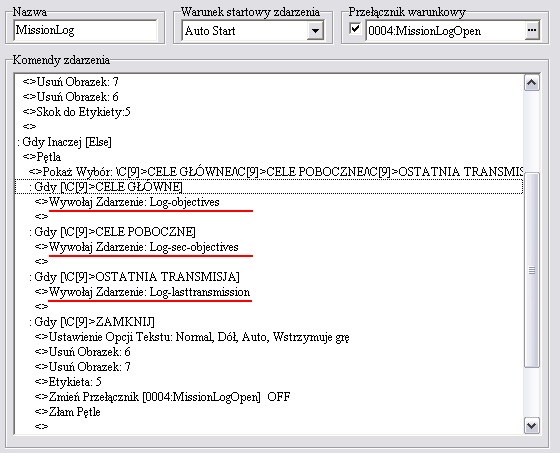This screenshot has height=453, width=560.
Task: Toggle the Przełącznik warunkowy checkbox
Action: pyautogui.click(x=355, y=29)
